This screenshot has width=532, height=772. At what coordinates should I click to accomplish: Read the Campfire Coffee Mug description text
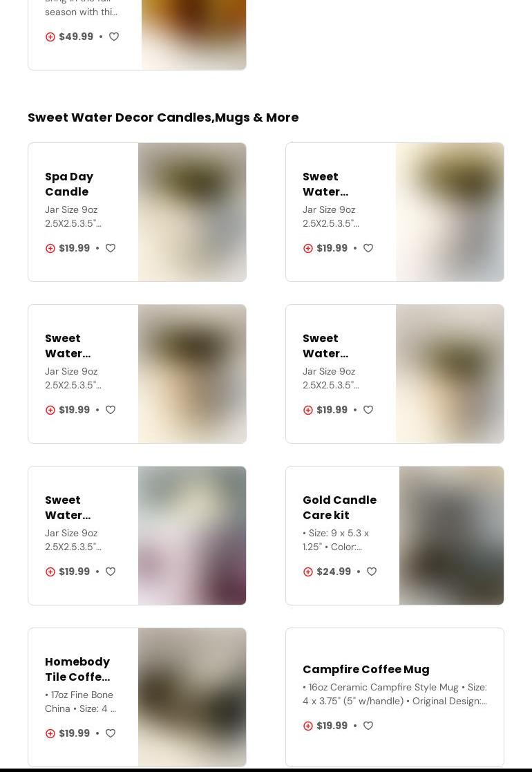coord(395,694)
